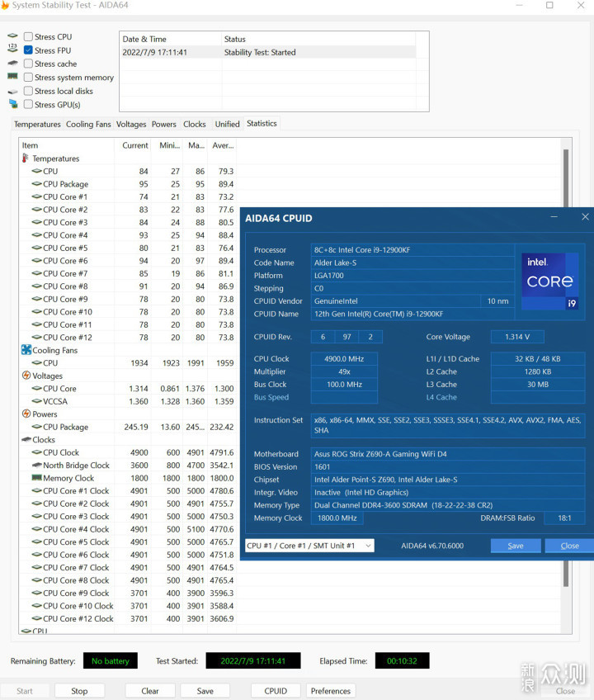
Task: Click the Stress GPU(s) monitor icon
Action: tap(13, 104)
